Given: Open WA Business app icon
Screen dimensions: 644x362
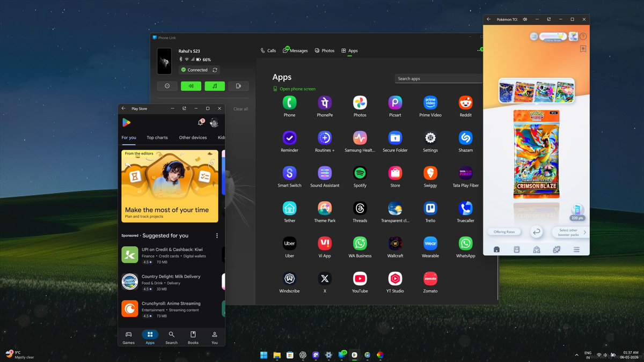Looking at the screenshot, I should (360, 243).
